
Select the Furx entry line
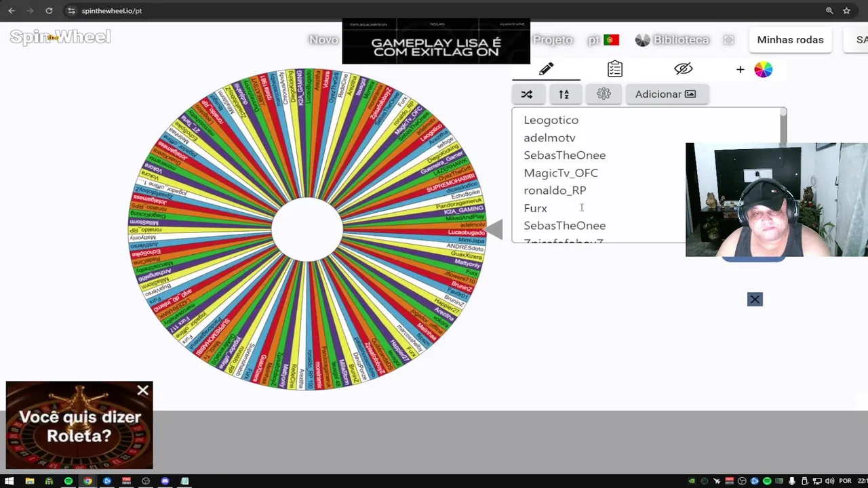(x=535, y=208)
